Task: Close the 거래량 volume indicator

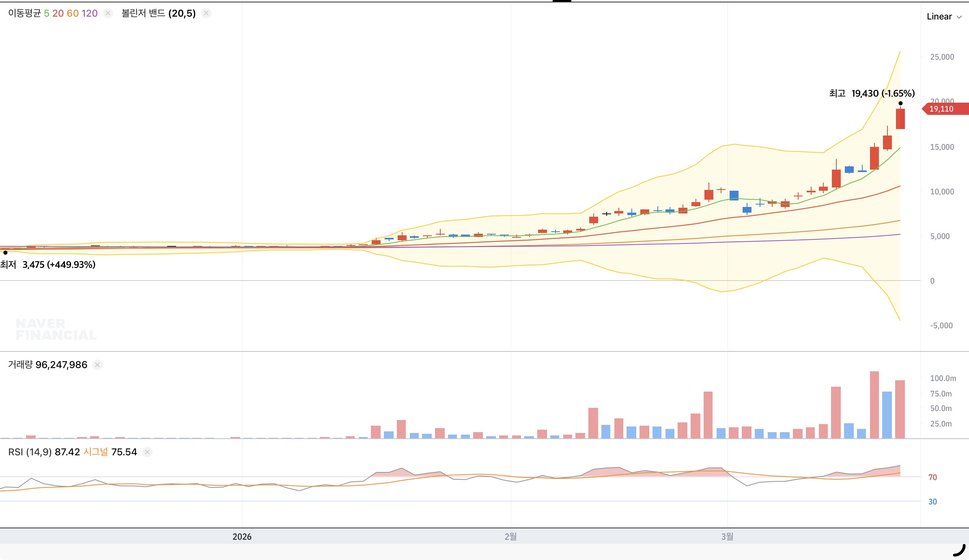Action: click(97, 365)
